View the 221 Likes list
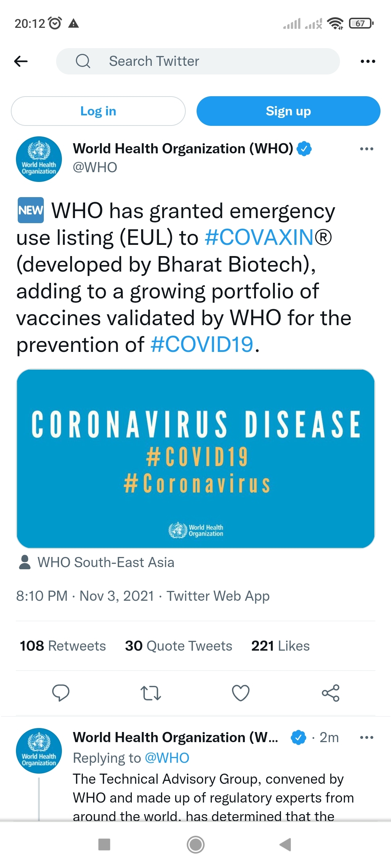391x868 pixels. 281,646
